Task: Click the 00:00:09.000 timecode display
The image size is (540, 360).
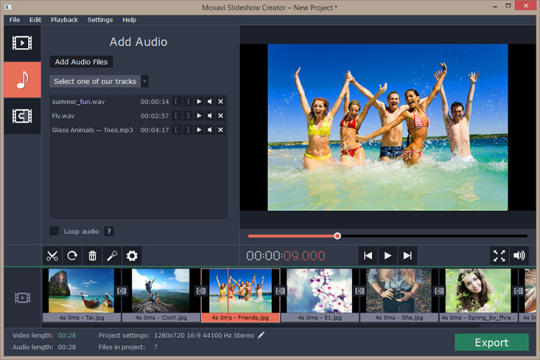Action: pos(285,256)
